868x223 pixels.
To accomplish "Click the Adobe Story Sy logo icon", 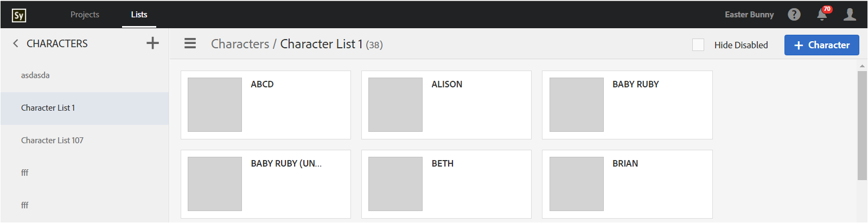I will click(19, 15).
